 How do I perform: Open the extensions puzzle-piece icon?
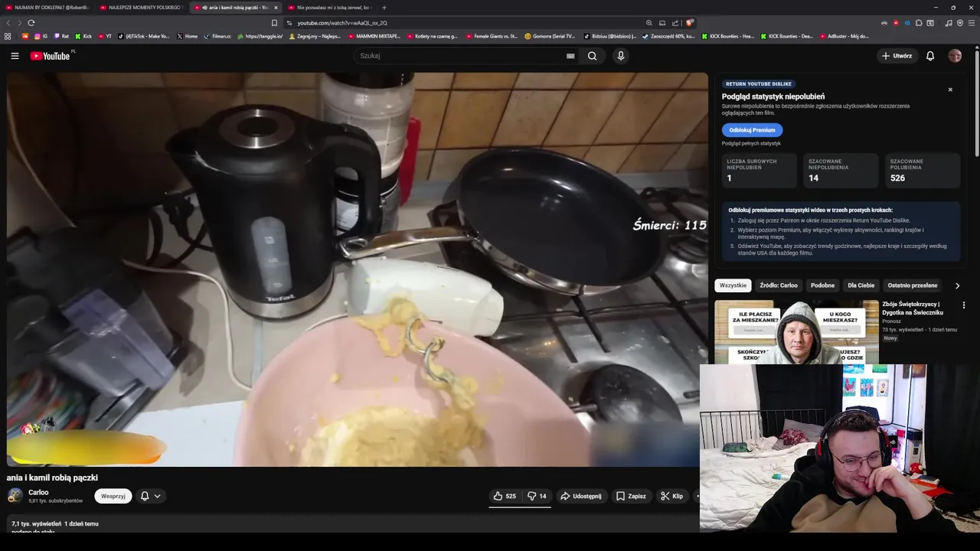[919, 23]
